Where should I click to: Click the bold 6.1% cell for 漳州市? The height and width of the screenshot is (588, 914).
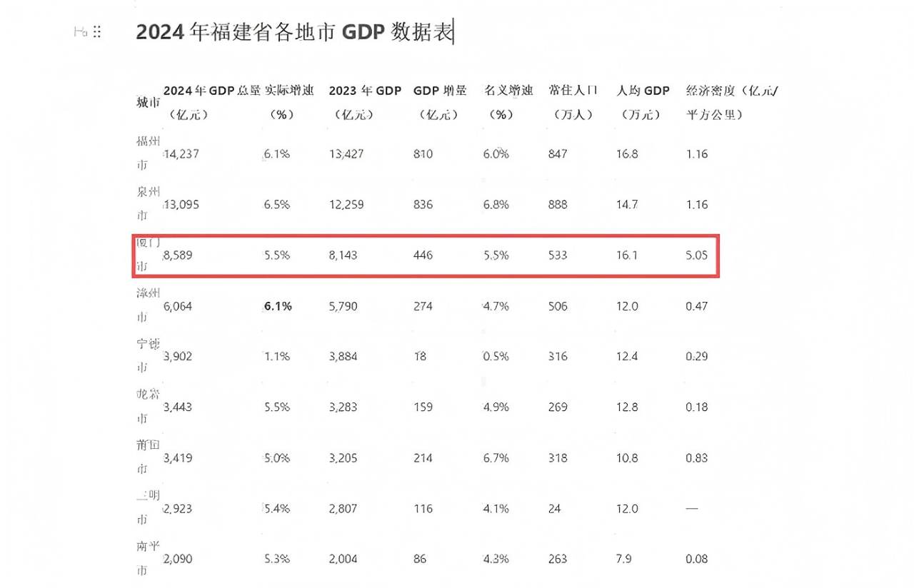[277, 306]
